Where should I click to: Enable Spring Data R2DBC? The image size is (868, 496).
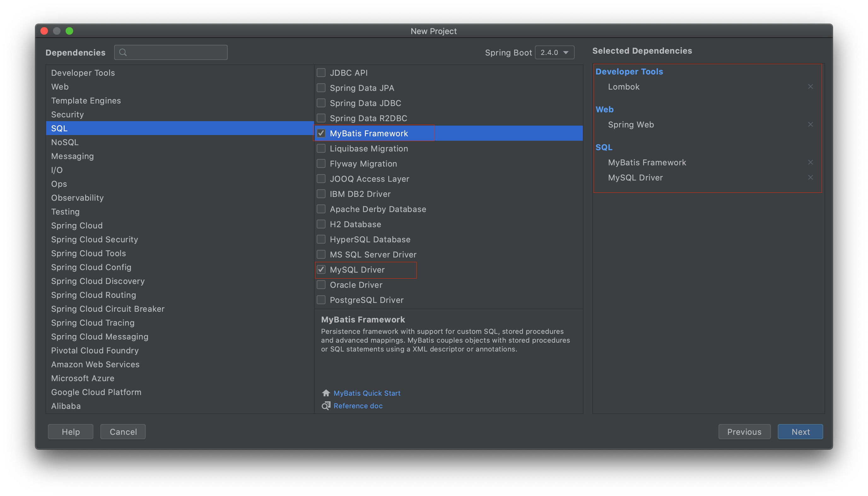coord(321,118)
